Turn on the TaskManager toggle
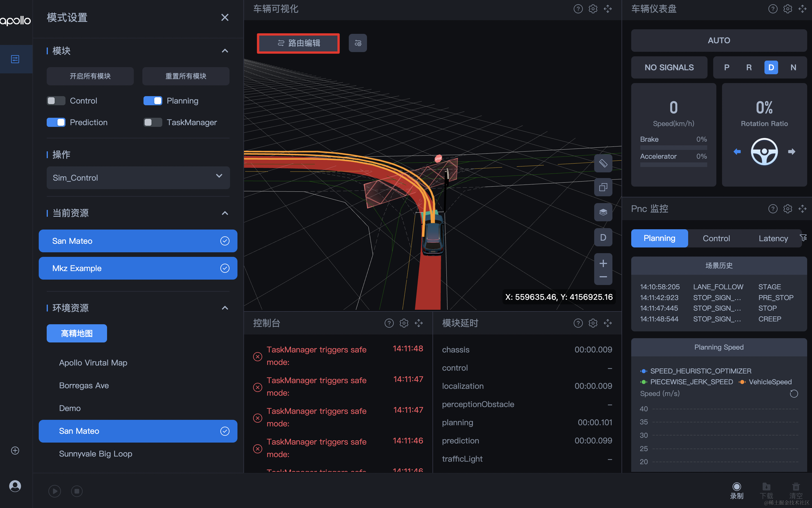 pos(153,122)
